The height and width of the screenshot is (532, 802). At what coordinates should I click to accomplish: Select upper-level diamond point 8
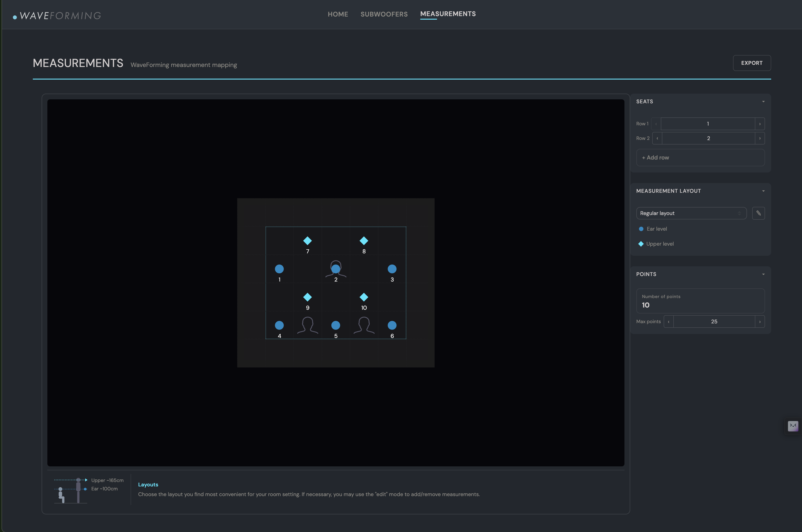click(x=364, y=241)
